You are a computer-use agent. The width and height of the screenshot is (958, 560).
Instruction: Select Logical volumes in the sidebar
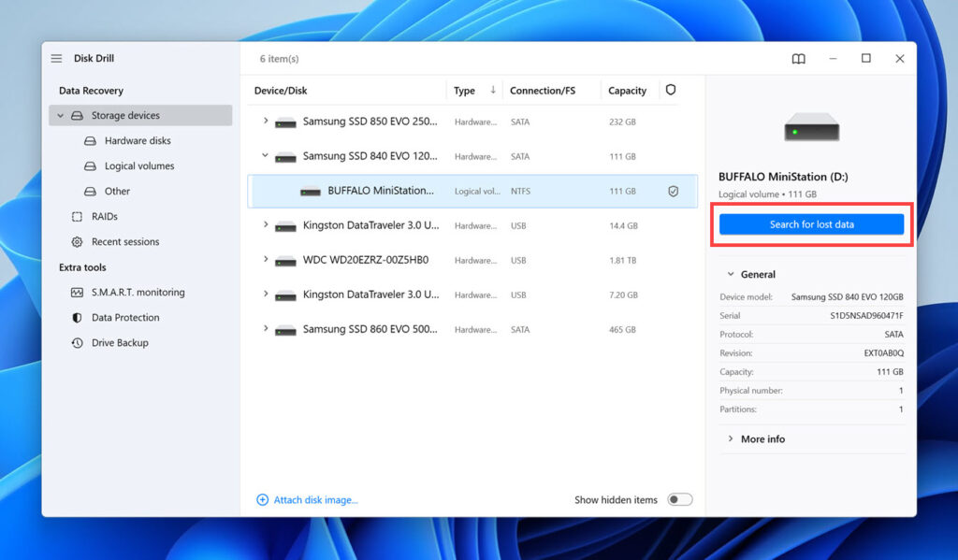(137, 165)
